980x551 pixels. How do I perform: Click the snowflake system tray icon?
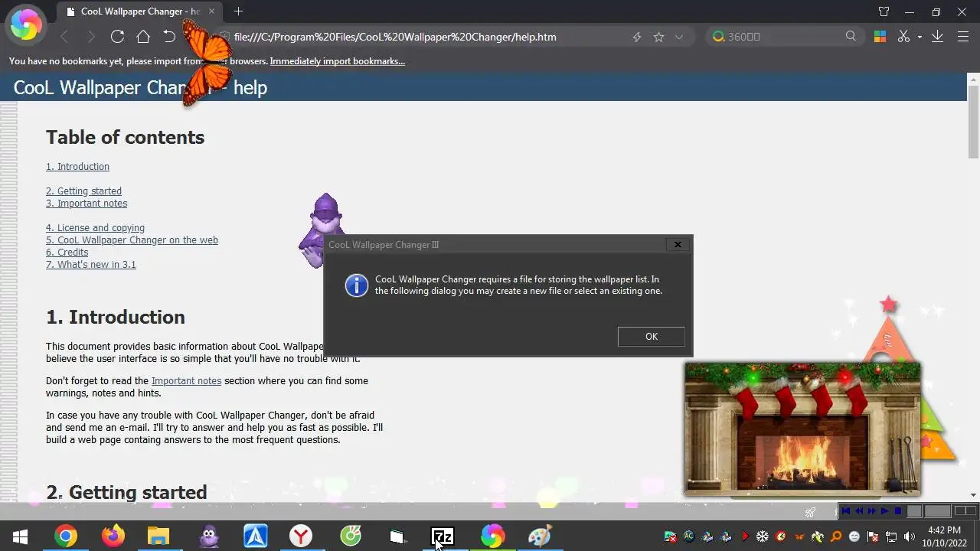[763, 536]
